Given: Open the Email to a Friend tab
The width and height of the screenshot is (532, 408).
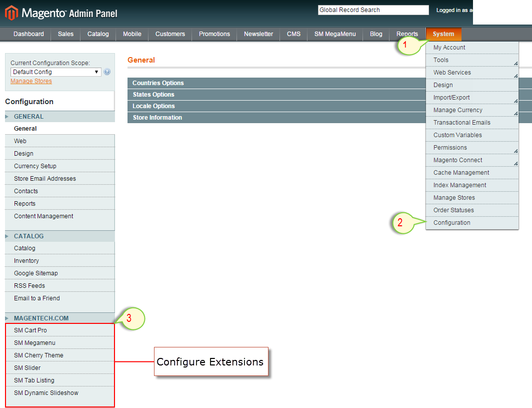Looking at the screenshot, I should point(59,298).
